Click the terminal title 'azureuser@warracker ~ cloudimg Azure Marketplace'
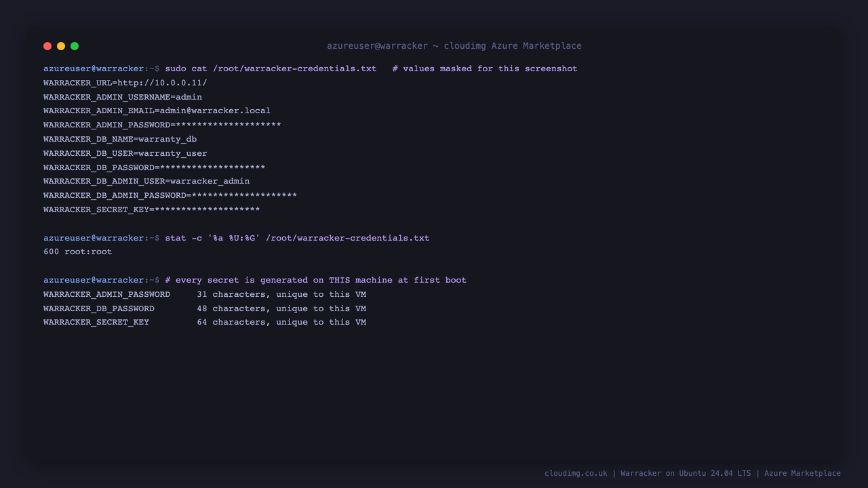Image resolution: width=868 pixels, height=488 pixels. pyautogui.click(x=454, y=46)
